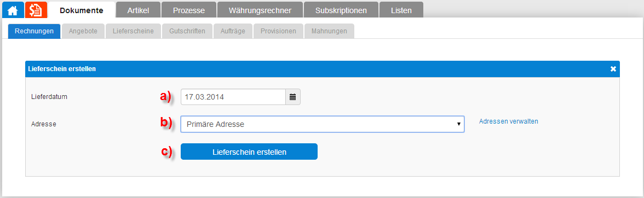
Task: Select the Lieferscheine sub-tab
Action: click(x=133, y=31)
